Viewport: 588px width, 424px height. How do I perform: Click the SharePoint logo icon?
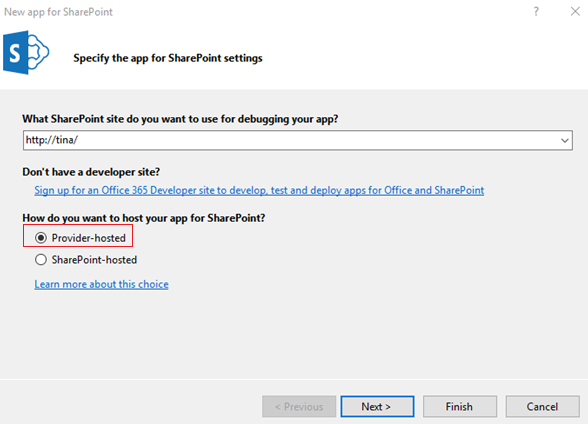pos(26,52)
